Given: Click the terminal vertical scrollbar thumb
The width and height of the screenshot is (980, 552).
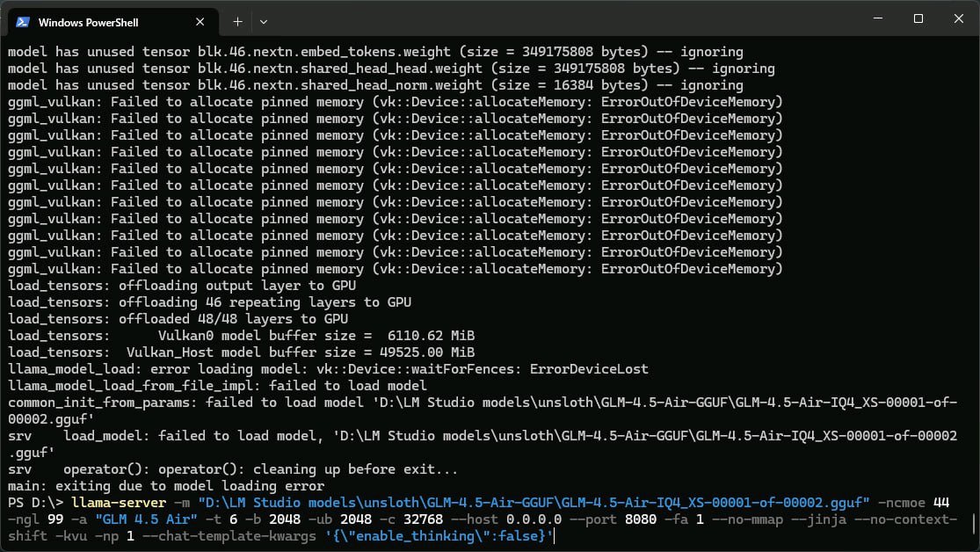Looking at the screenshot, I should [x=975, y=524].
